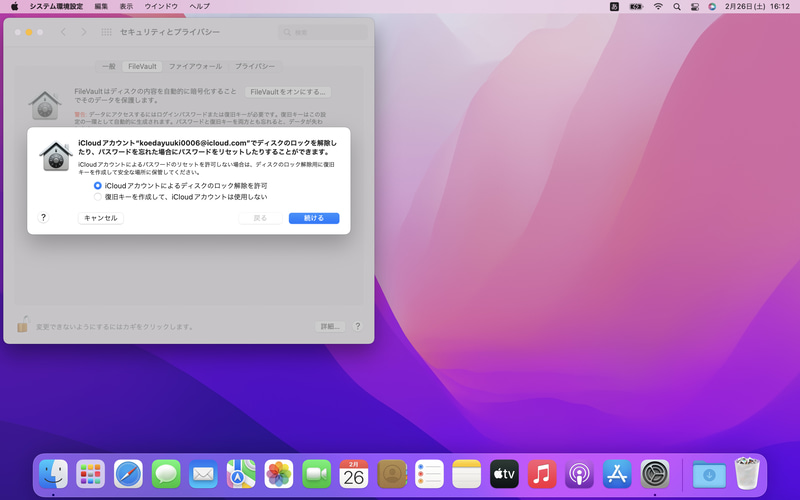Click the 詳細 advanced button
This screenshot has height=500, width=800.
pyautogui.click(x=330, y=327)
